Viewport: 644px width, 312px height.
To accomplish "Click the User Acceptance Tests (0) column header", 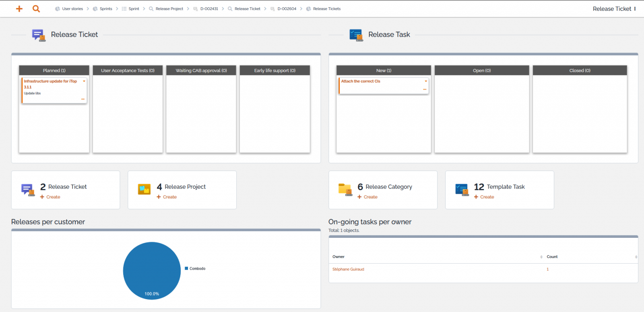I will tap(128, 70).
